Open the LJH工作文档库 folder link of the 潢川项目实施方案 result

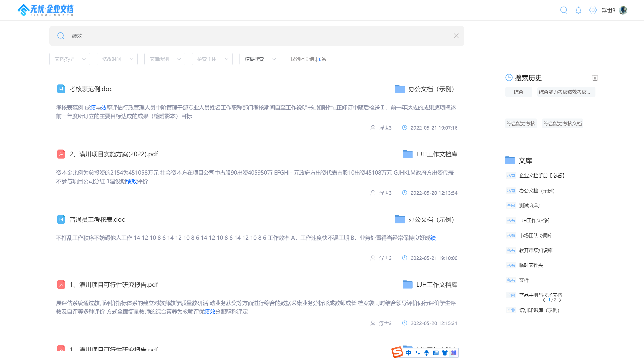[436, 154]
